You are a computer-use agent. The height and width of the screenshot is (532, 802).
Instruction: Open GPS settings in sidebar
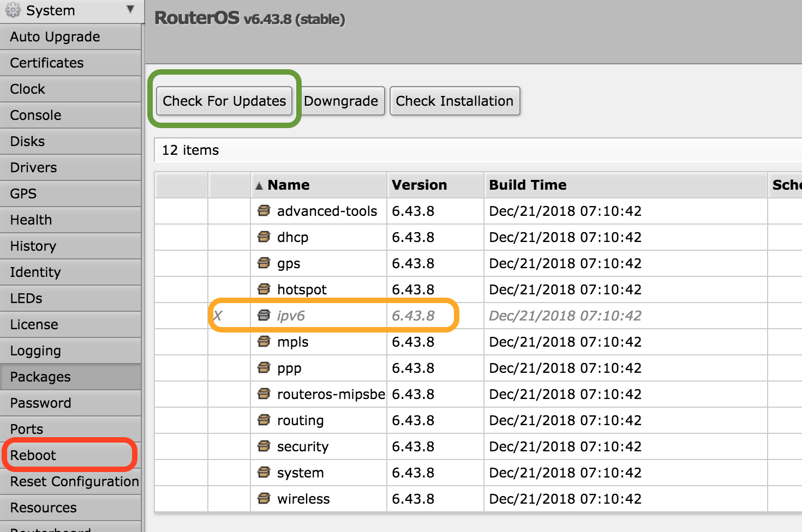tap(70, 194)
